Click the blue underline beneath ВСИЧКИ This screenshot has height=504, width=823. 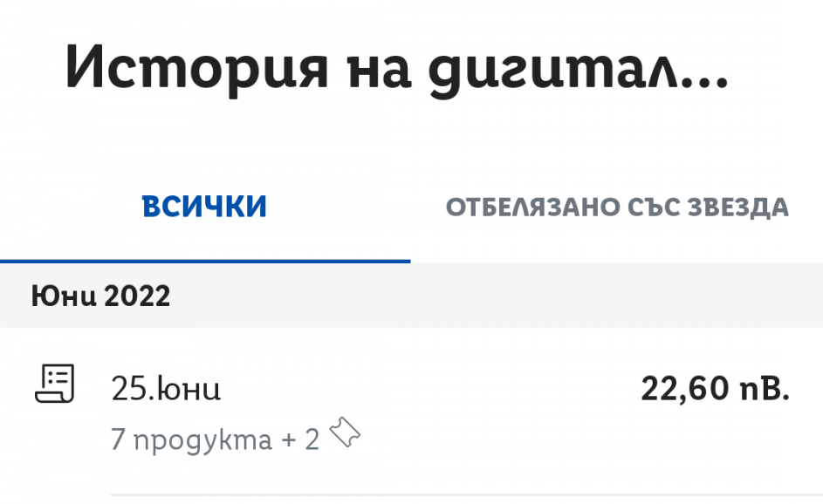(205, 261)
